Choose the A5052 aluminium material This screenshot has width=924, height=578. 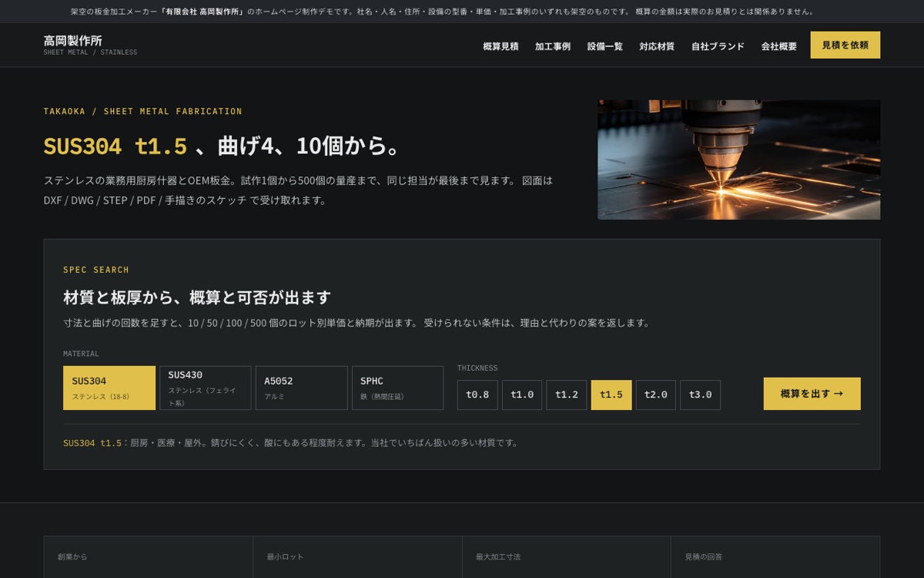302,388
